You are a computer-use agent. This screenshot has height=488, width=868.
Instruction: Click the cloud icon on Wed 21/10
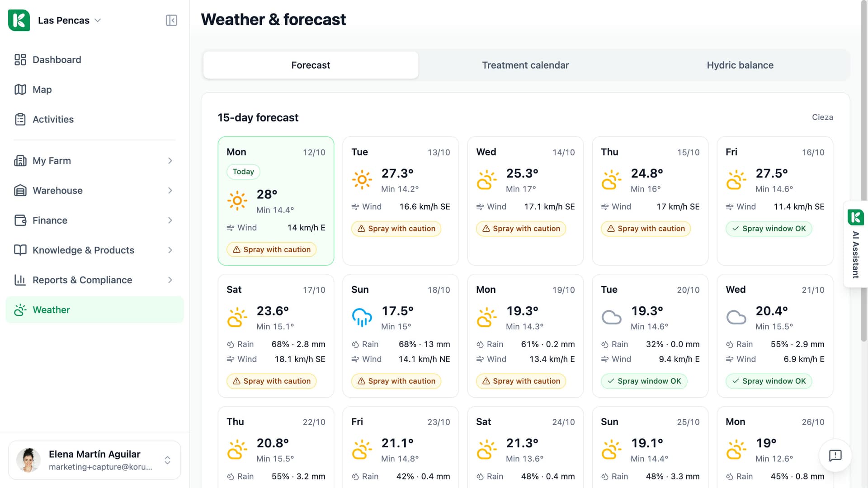coord(736,318)
